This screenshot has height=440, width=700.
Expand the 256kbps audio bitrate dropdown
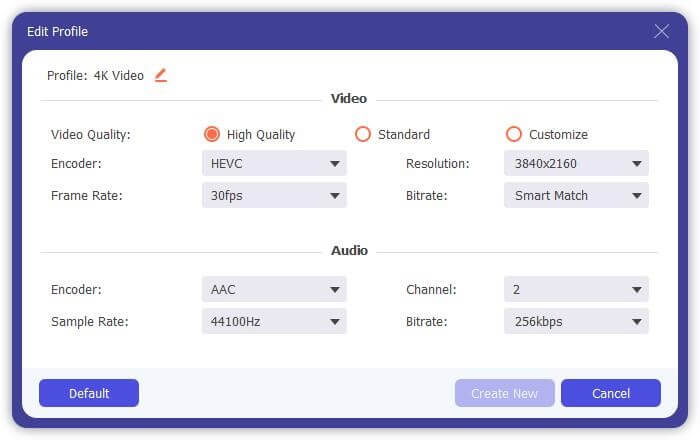point(576,321)
